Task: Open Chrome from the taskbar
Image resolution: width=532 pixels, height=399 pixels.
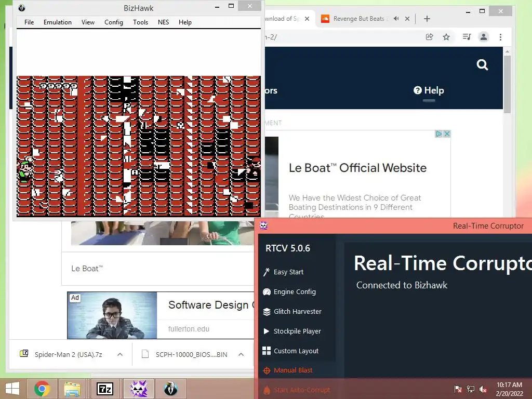Action: tap(42, 389)
